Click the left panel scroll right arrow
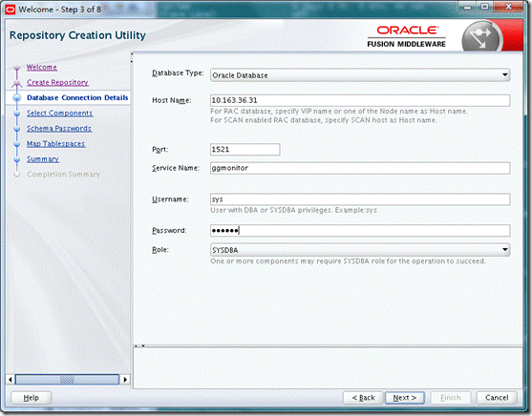This screenshot has height=416, width=532. 125,380
